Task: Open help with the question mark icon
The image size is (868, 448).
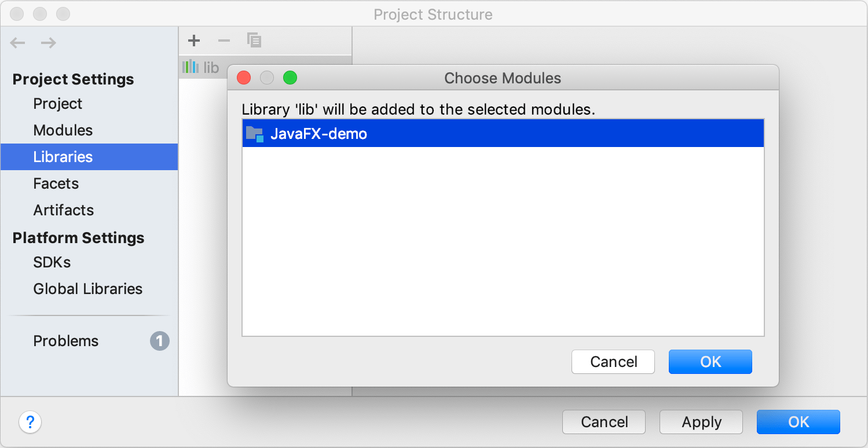Action: click(x=30, y=422)
